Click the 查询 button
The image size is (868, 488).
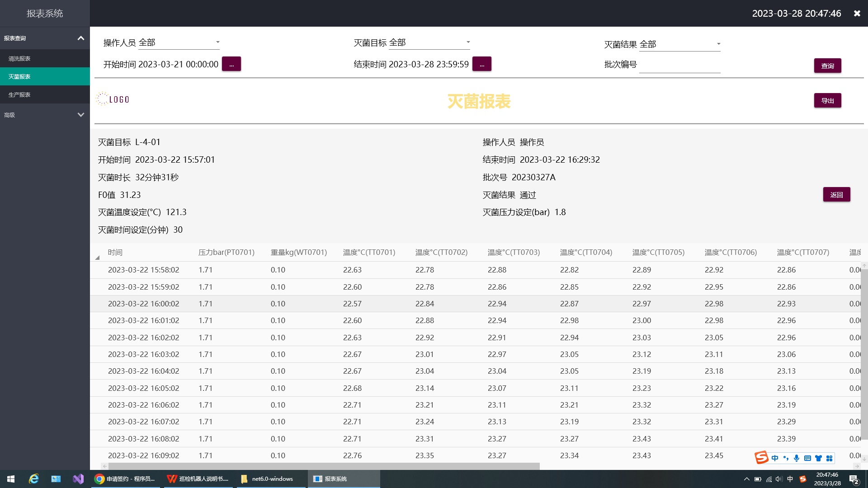click(x=828, y=66)
